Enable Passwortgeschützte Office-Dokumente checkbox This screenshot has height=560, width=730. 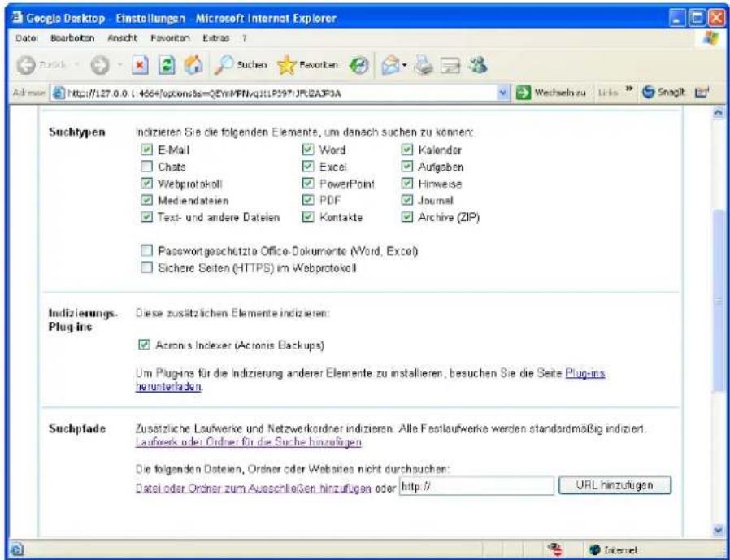(x=146, y=251)
